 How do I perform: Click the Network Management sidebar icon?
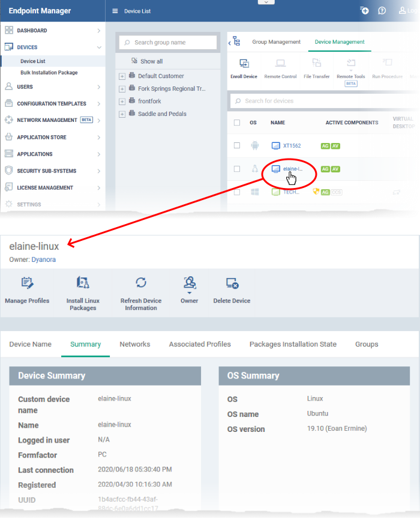(9, 120)
